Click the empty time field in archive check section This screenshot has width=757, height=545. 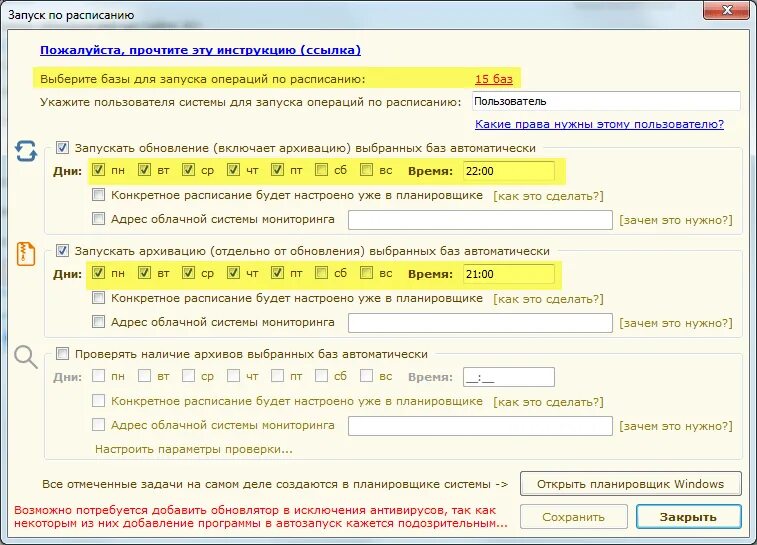[508, 377]
